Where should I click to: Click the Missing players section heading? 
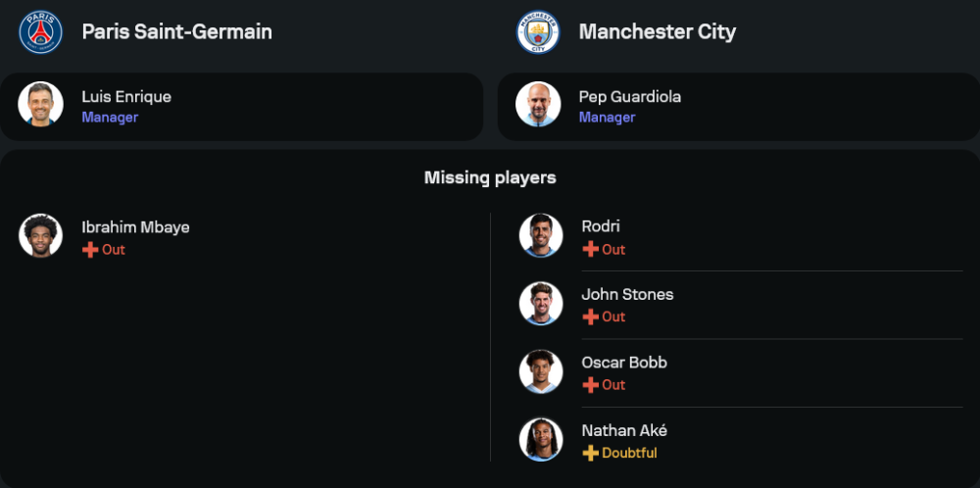(490, 177)
